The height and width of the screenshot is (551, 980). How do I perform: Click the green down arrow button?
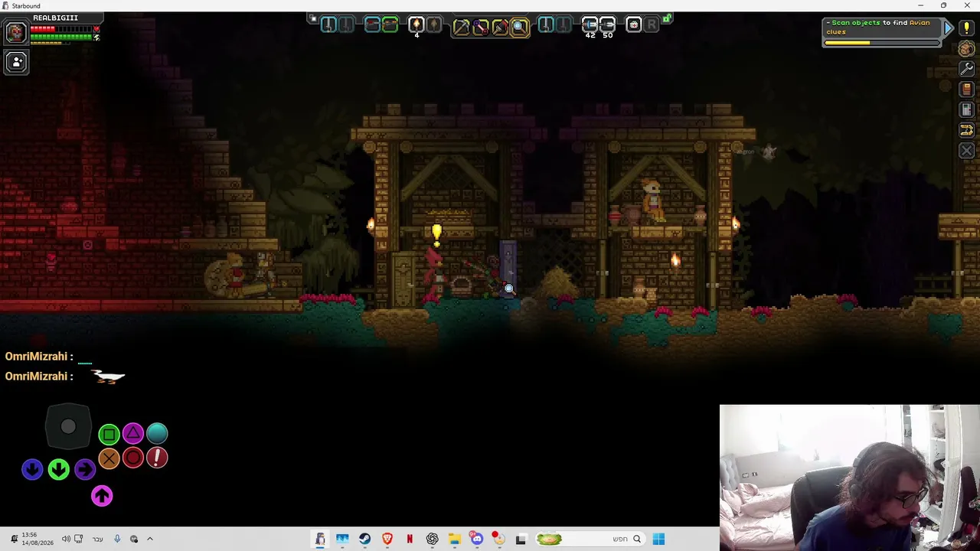(59, 469)
